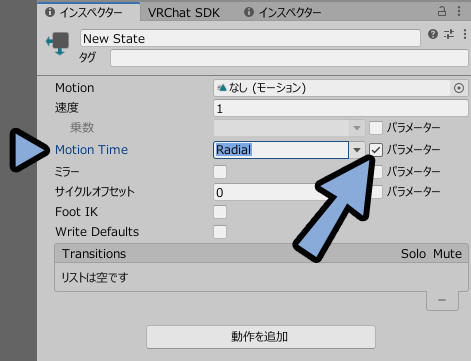Toggle the 乗数 parameter checkbox
The image size is (471, 361).
tap(376, 128)
